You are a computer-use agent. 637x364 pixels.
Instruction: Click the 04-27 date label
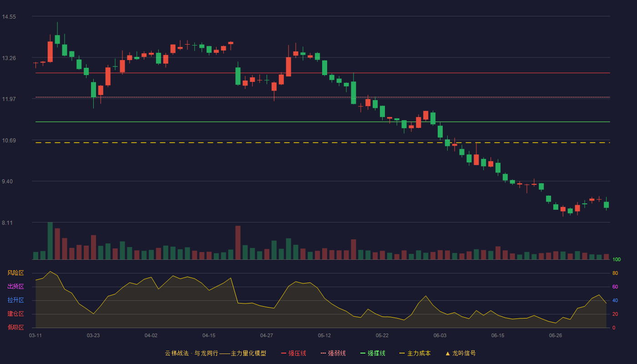click(x=267, y=335)
